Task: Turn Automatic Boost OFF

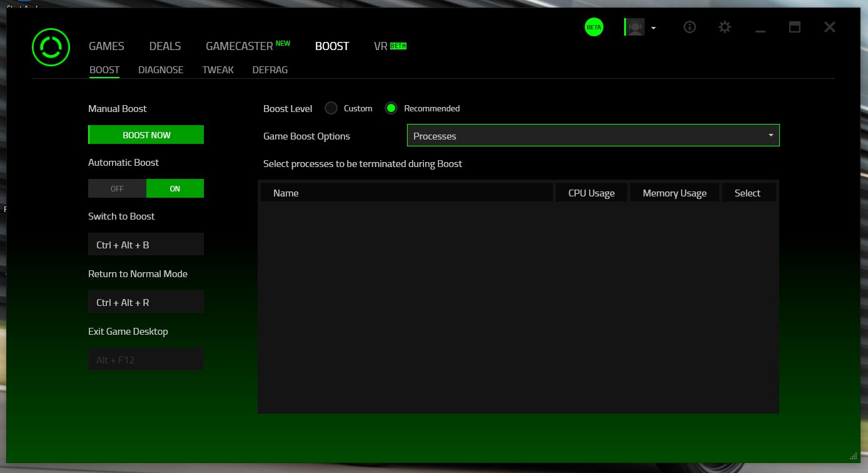Action: 117,188
